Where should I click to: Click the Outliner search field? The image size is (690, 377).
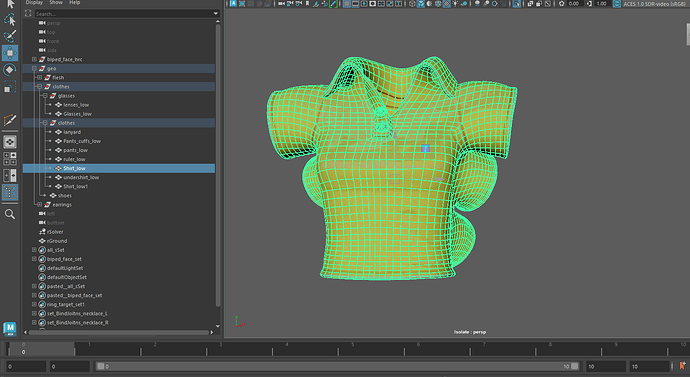pos(123,14)
